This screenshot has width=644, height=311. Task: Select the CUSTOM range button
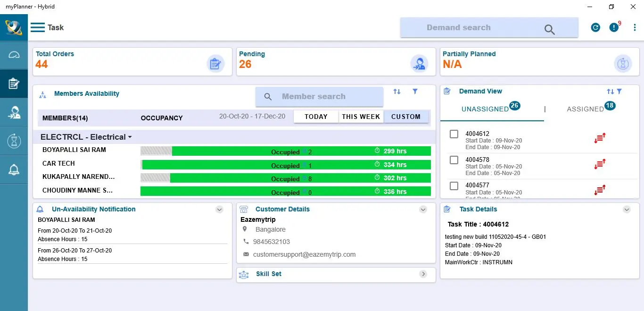coord(406,117)
